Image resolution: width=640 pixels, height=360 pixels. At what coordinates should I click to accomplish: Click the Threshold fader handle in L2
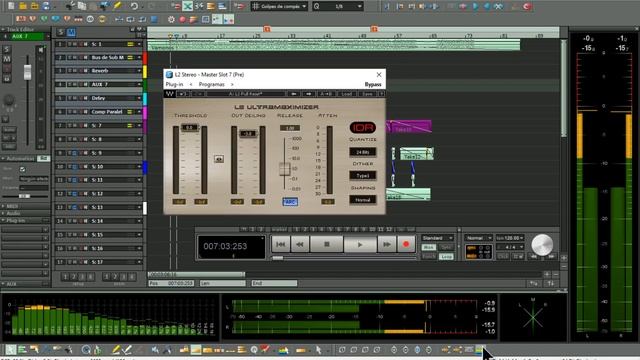pos(189,128)
